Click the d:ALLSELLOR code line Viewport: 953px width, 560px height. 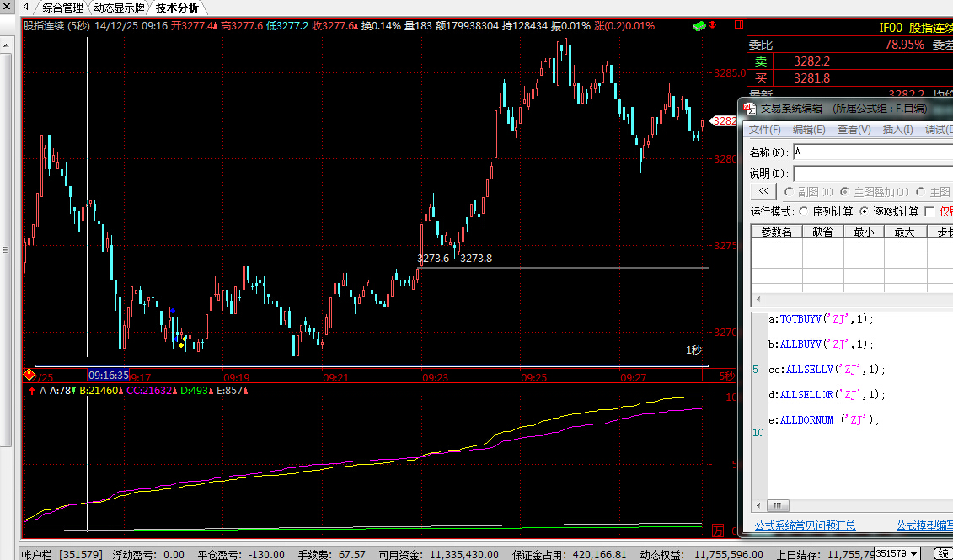click(827, 395)
